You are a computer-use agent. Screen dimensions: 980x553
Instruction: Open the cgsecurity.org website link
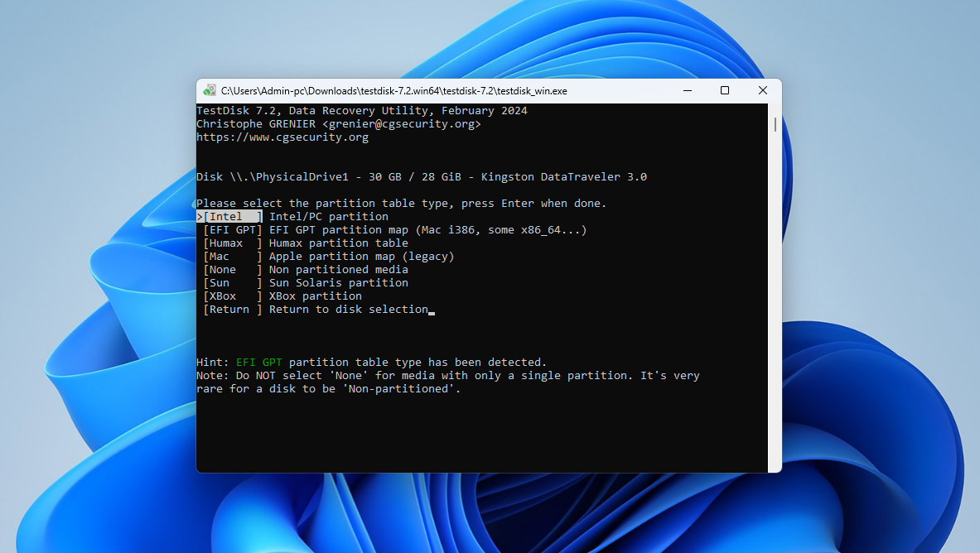(282, 137)
